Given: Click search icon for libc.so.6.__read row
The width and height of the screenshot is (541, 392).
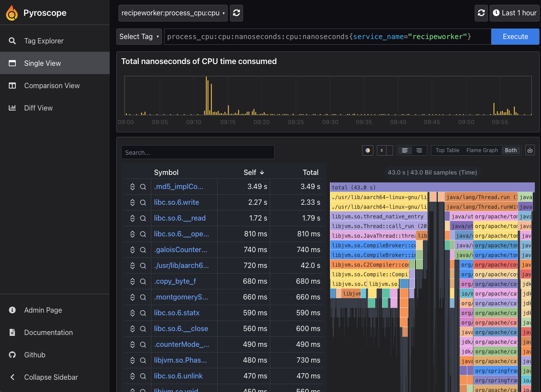Looking at the screenshot, I should [x=143, y=218].
